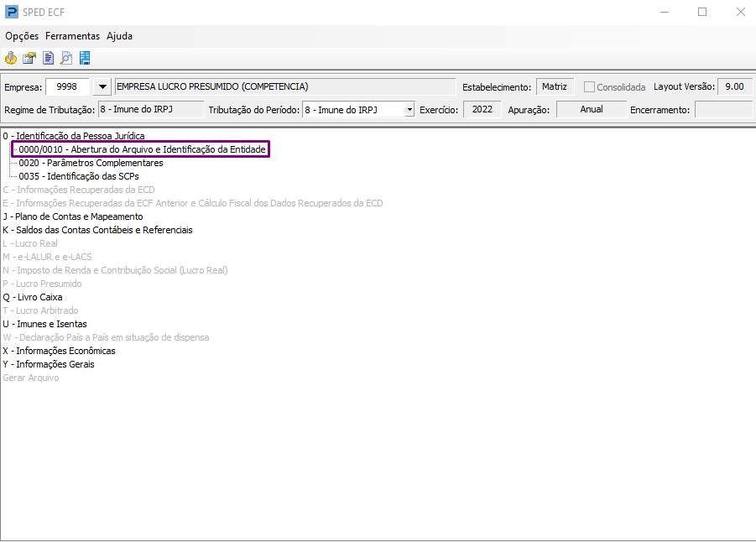Select 0020 - Parâmetros Complementares item

91,163
